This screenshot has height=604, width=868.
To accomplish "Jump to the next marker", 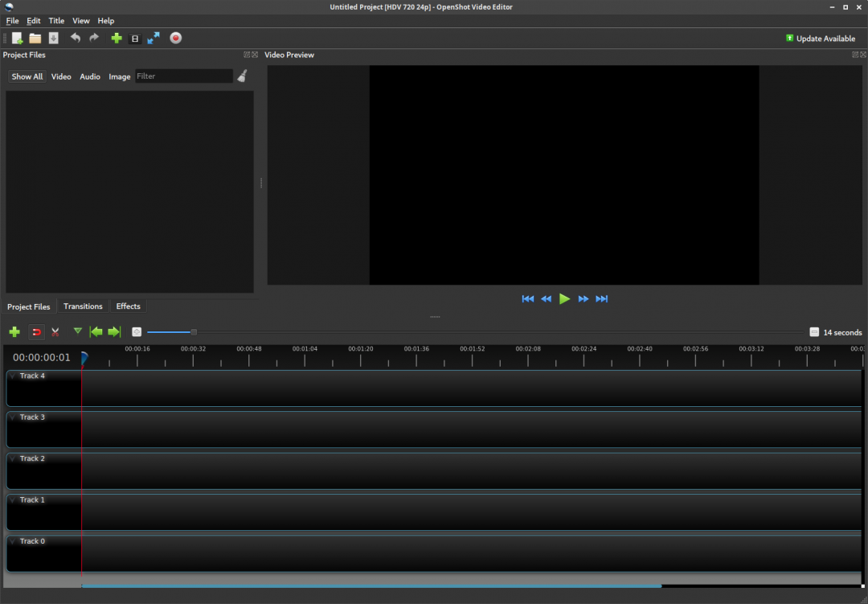I will click(x=115, y=332).
